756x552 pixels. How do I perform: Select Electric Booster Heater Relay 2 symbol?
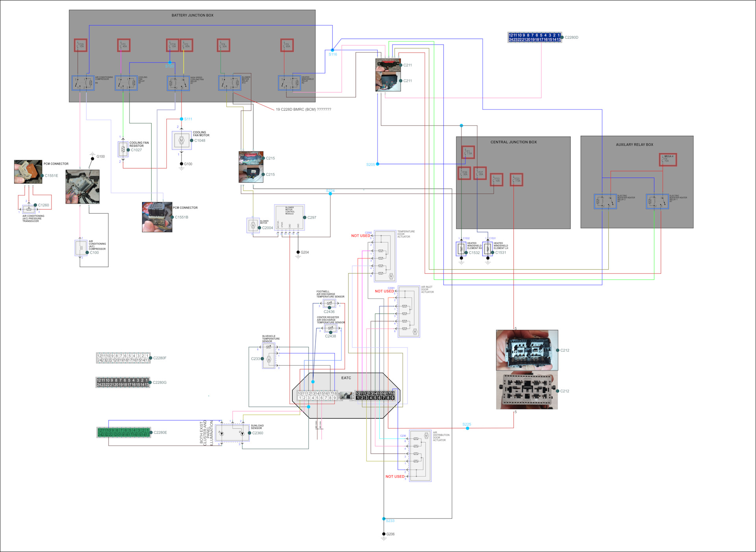tap(605, 201)
